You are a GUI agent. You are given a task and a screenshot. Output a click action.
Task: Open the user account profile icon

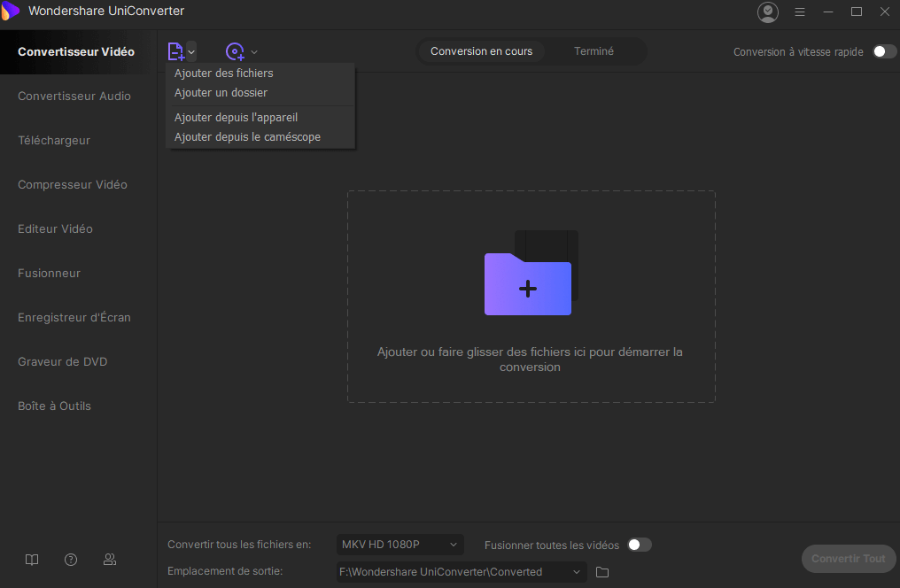767,12
